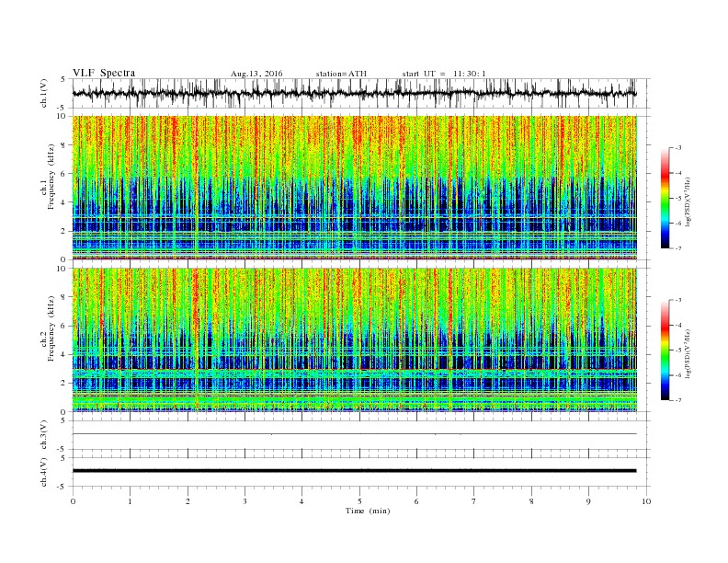The width and height of the screenshot is (728, 563).
Task: Click the "ch.4(V)" axis label
Action: tap(44, 472)
